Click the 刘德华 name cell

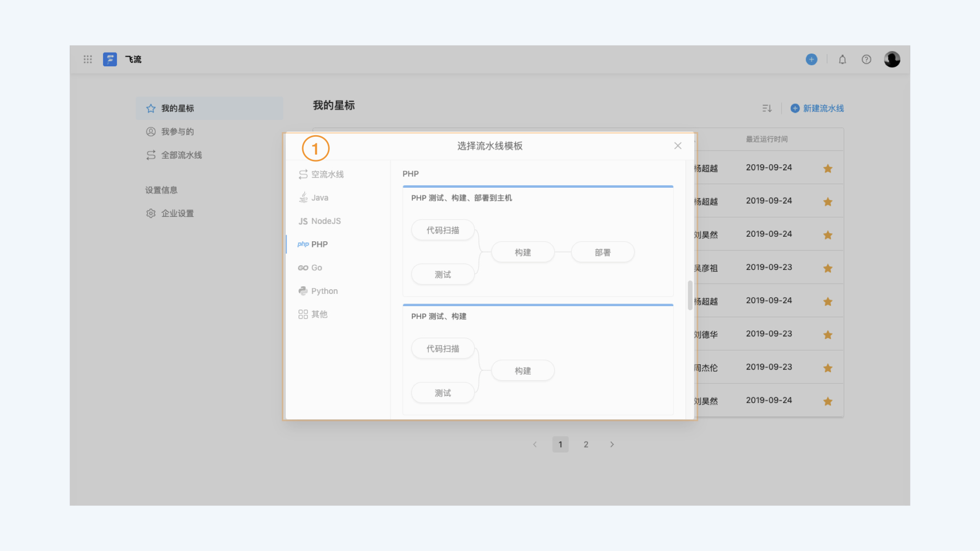706,335
